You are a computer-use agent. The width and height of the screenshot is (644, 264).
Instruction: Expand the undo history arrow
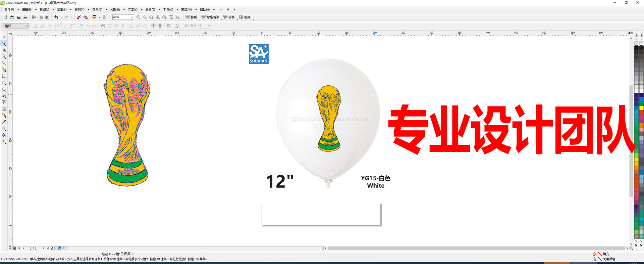tap(61, 17)
